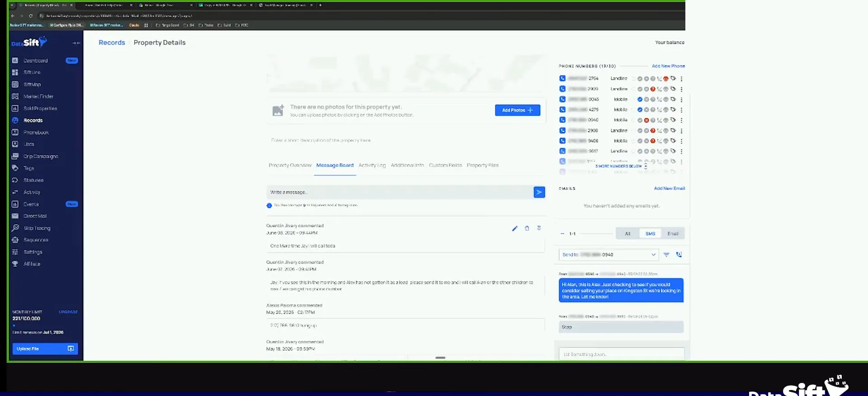The height and width of the screenshot is (396, 868).
Task: Switch to the Property Overview tab
Action: click(x=290, y=165)
